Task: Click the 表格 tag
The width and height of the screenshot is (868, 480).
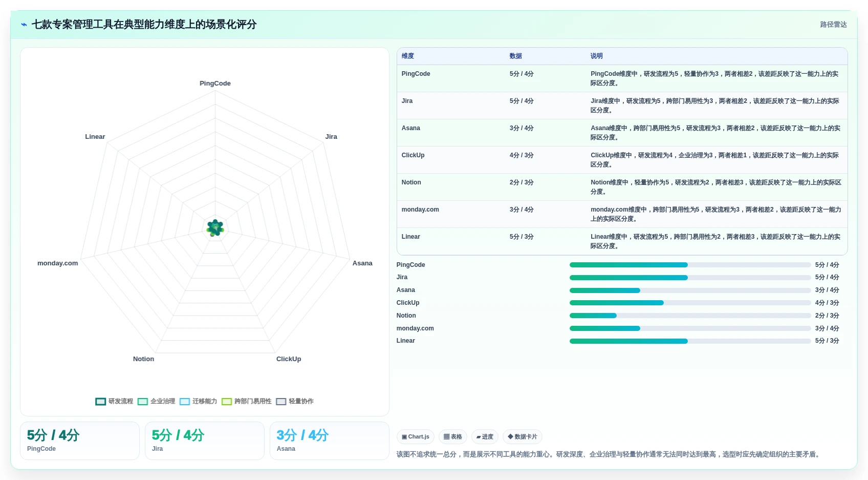Action: 453,437
